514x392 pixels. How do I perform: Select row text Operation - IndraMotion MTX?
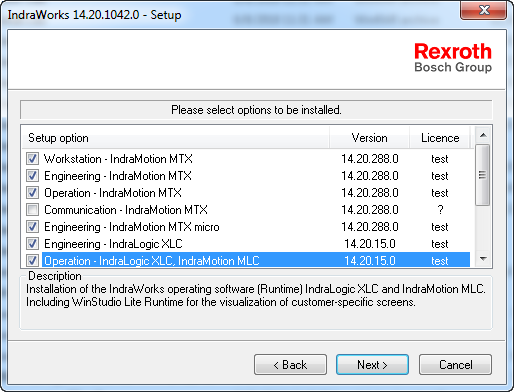tap(113, 193)
